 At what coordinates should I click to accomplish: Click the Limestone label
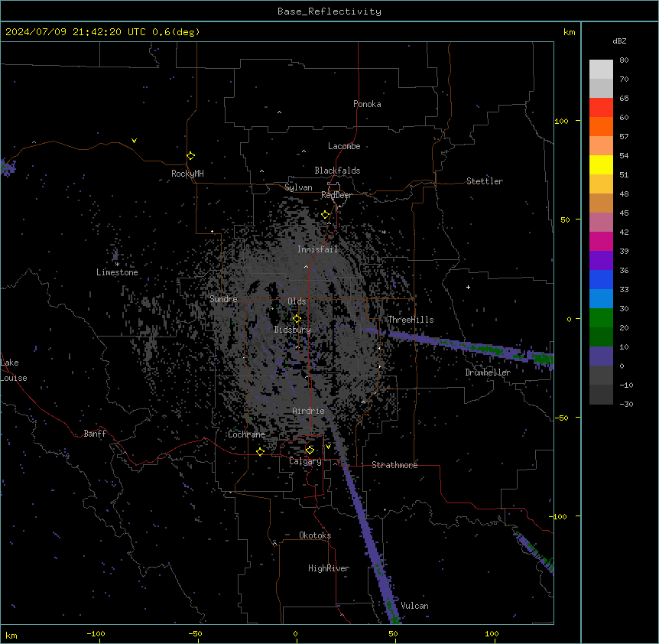tap(117, 272)
